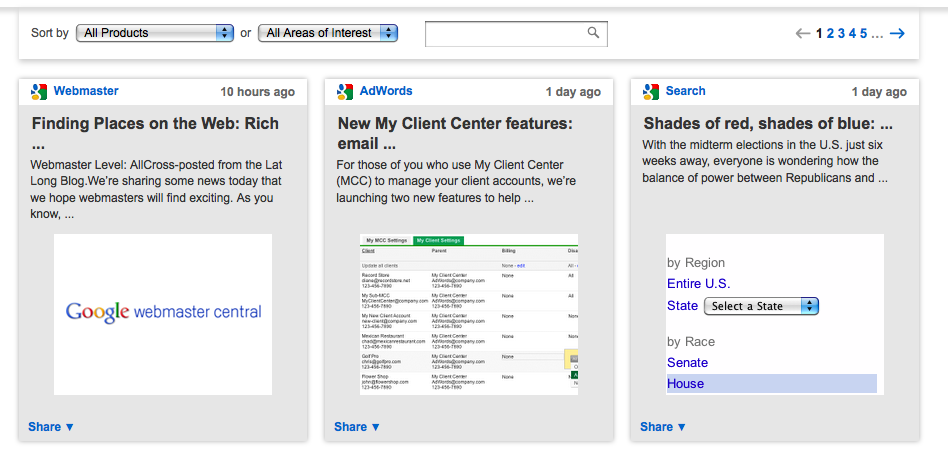
Task: Click the magnifying glass search icon
Action: tap(594, 33)
